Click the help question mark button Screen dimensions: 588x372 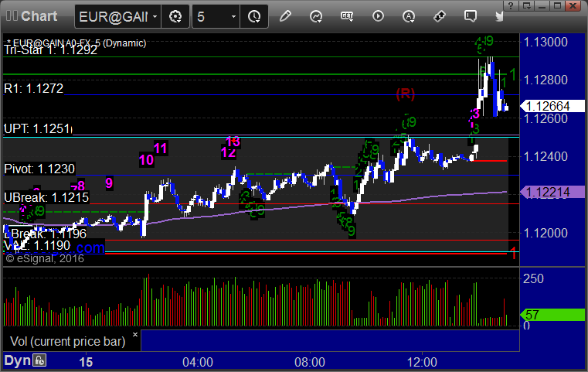click(511, 5)
